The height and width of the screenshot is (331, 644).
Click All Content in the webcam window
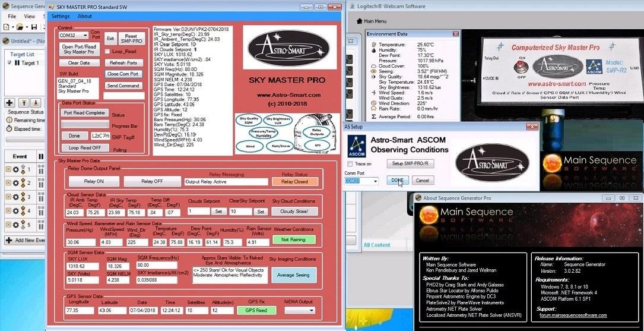[x=377, y=245]
